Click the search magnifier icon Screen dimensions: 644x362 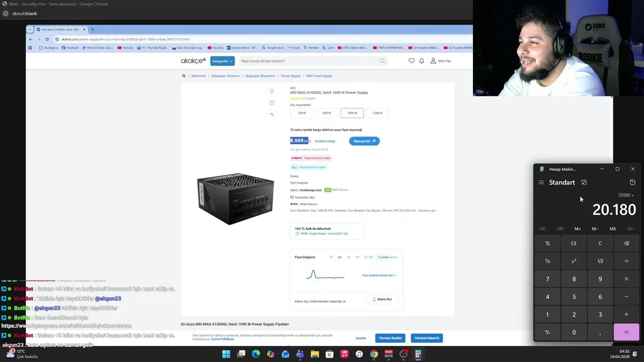point(382,61)
